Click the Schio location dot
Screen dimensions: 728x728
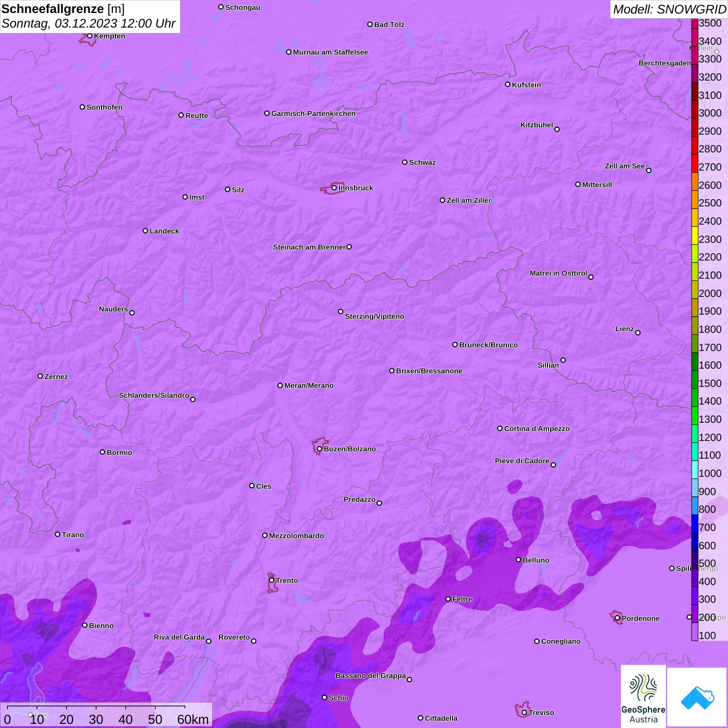click(x=324, y=698)
